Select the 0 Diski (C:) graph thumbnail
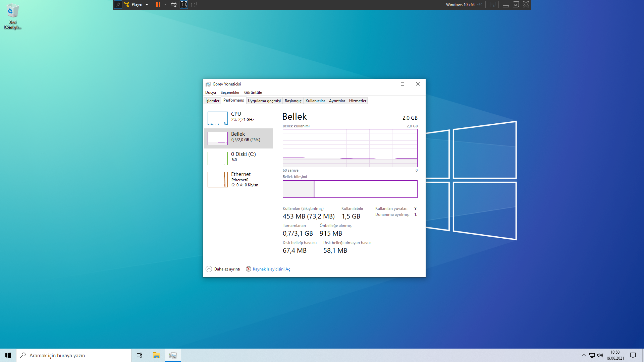This screenshot has height=362, width=644. click(x=218, y=159)
